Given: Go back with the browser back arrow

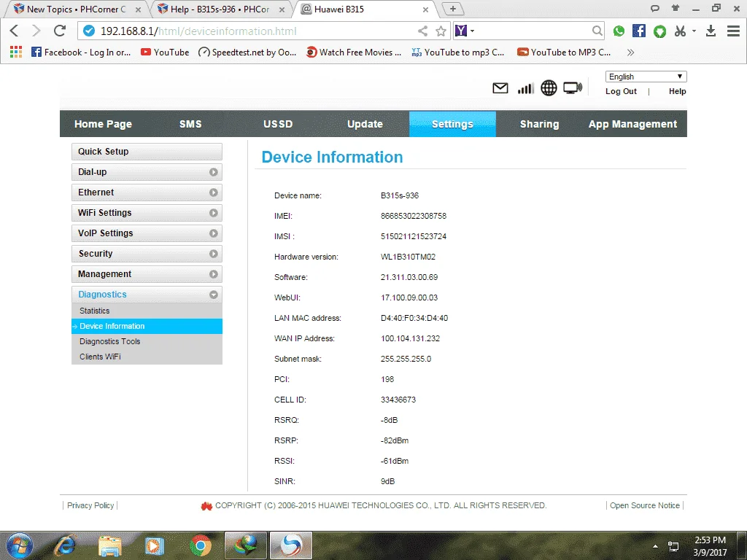Looking at the screenshot, I should [x=15, y=31].
